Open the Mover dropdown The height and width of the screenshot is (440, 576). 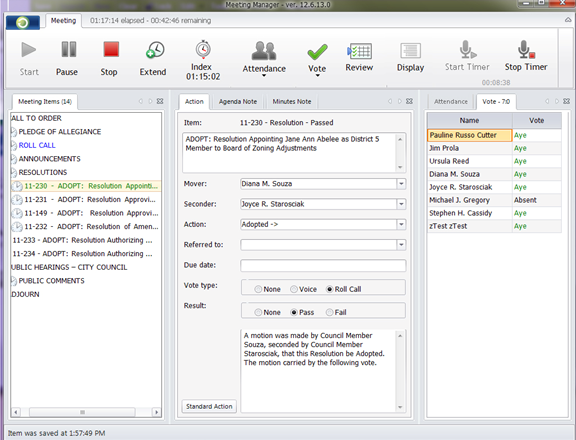(401, 184)
